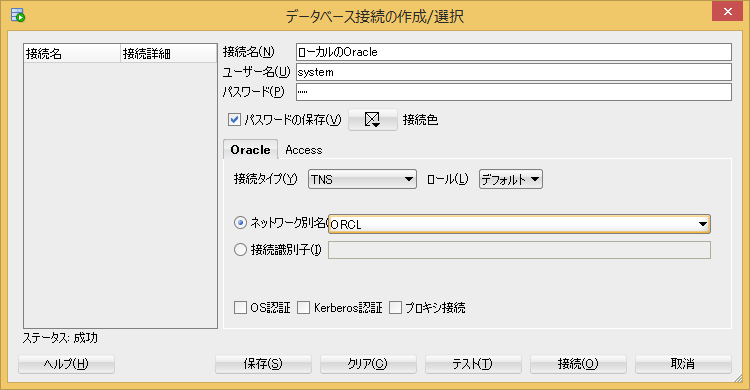Click the クリア(C) button
Screen dimensions: 750x390
(x=368, y=364)
